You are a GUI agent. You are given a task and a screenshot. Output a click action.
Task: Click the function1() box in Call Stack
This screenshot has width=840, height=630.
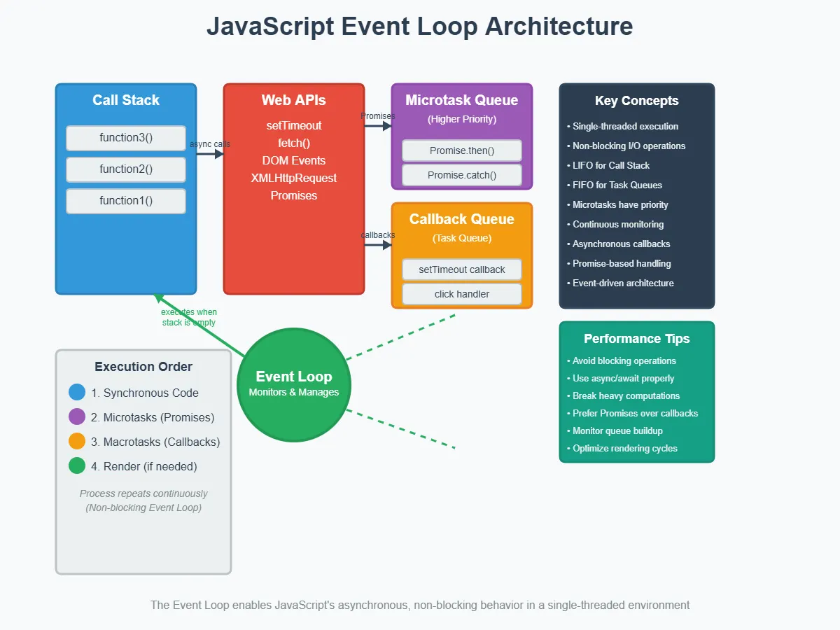(126, 201)
